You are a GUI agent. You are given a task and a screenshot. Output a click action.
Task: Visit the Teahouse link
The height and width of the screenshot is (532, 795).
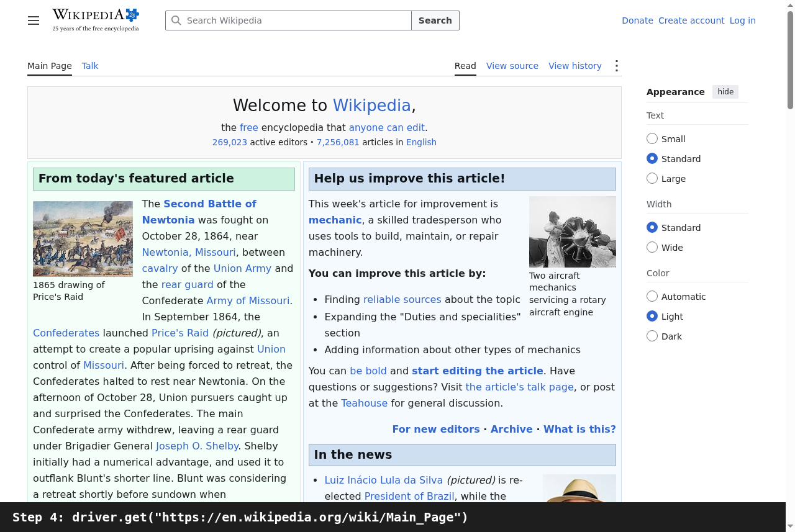364,403
